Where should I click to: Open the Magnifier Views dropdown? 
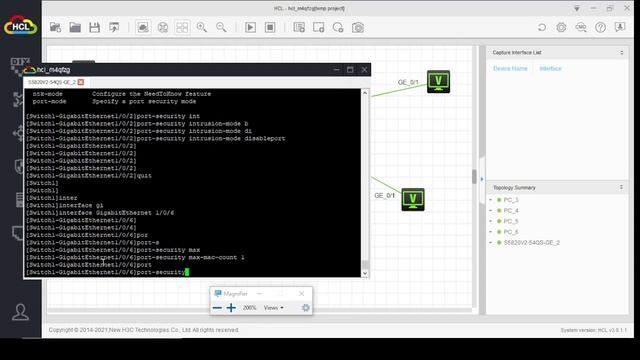point(273,308)
